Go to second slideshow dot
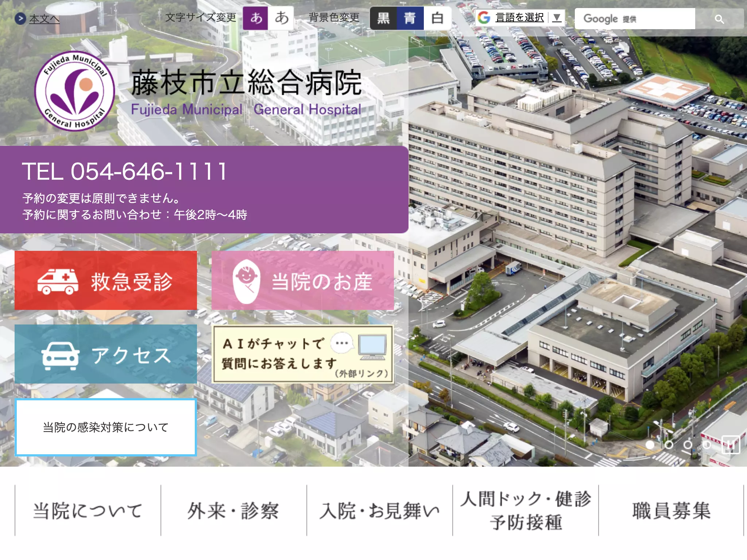The height and width of the screenshot is (560, 747). tap(669, 445)
